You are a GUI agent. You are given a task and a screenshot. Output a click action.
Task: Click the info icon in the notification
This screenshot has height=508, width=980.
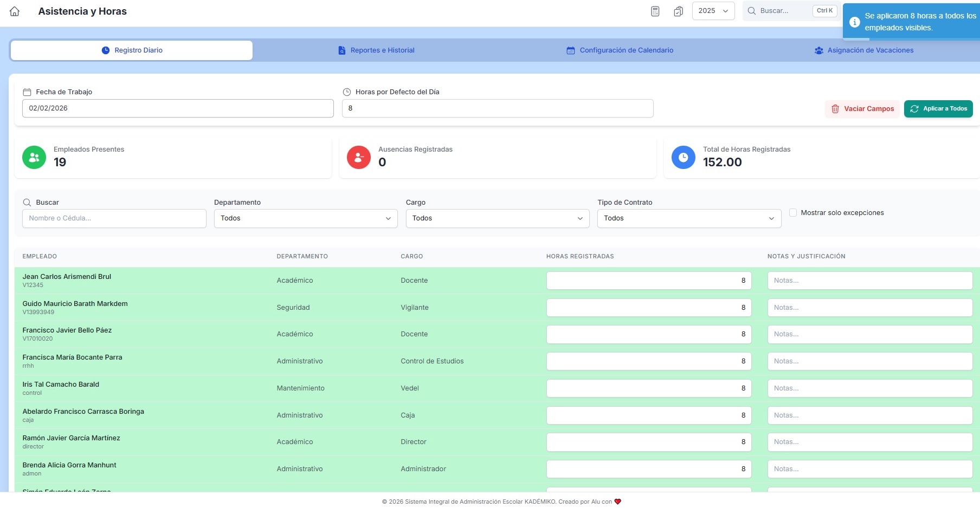(x=854, y=22)
